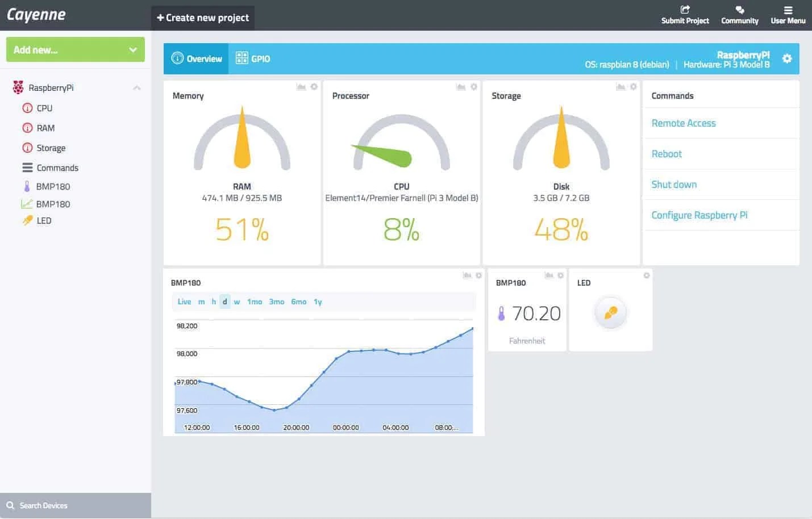This screenshot has height=519, width=812.
Task: Select the 'h' hour time range
Action: coord(214,302)
